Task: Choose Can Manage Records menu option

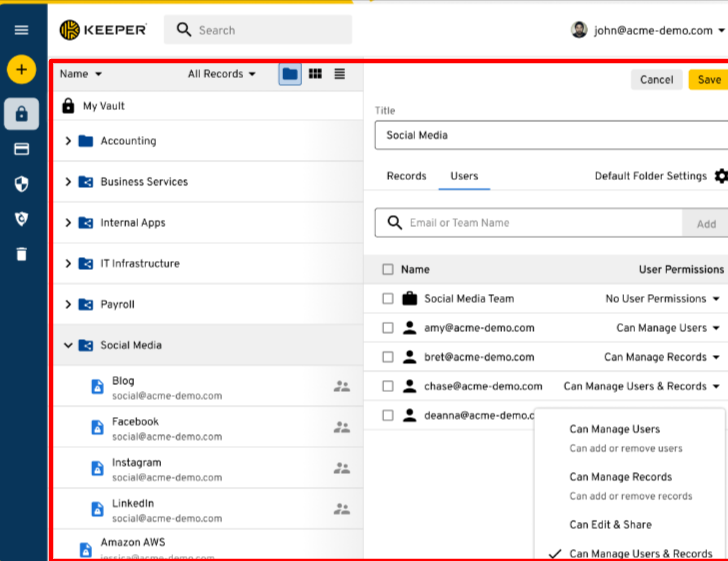Action: coord(629,486)
